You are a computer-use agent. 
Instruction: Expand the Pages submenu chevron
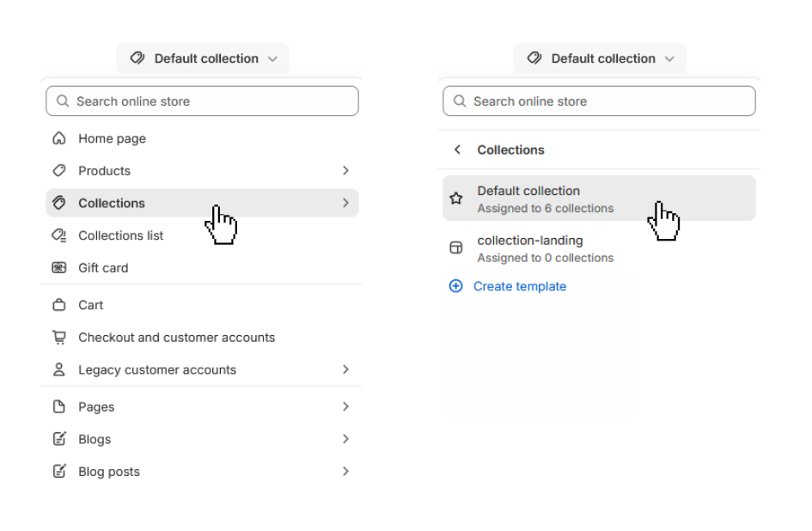coord(345,406)
